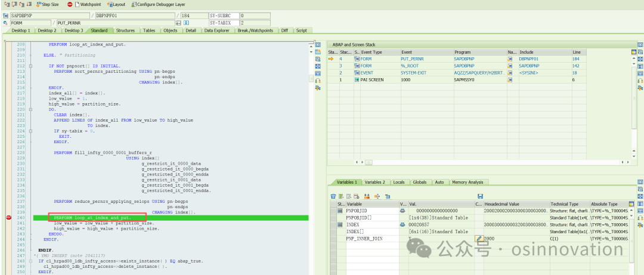644x275 pixels.
Task: Open the Objects tab
Action: pos(171,30)
